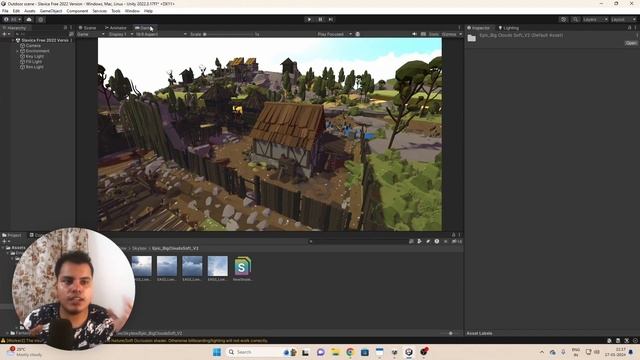Select the Project tab
640x360 pixels.
click(x=12, y=235)
